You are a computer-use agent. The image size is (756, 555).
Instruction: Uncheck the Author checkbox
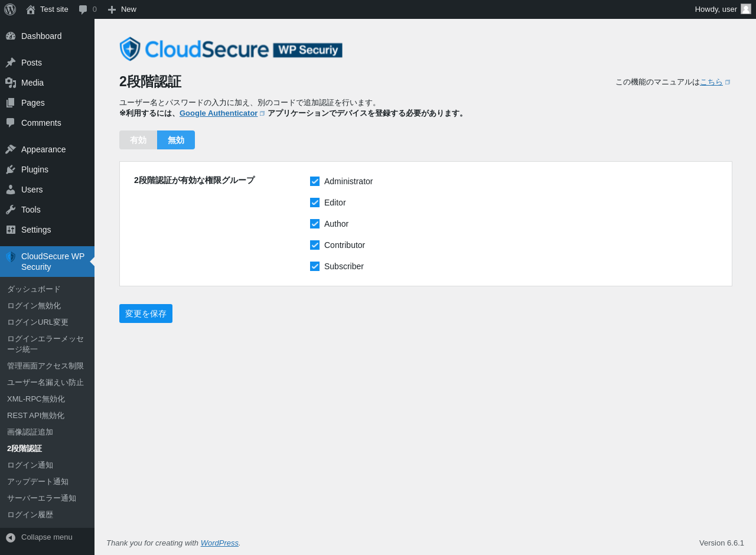click(x=315, y=224)
